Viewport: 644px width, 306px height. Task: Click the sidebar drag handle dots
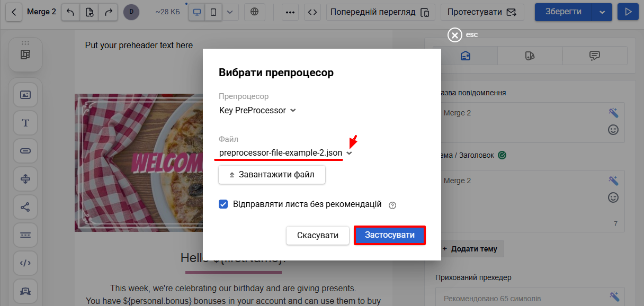coord(25,42)
